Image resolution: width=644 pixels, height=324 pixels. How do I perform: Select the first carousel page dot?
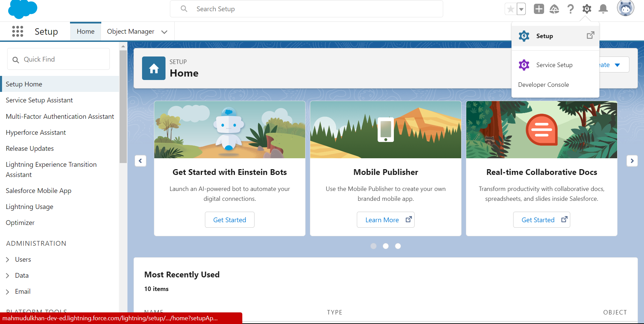click(373, 246)
